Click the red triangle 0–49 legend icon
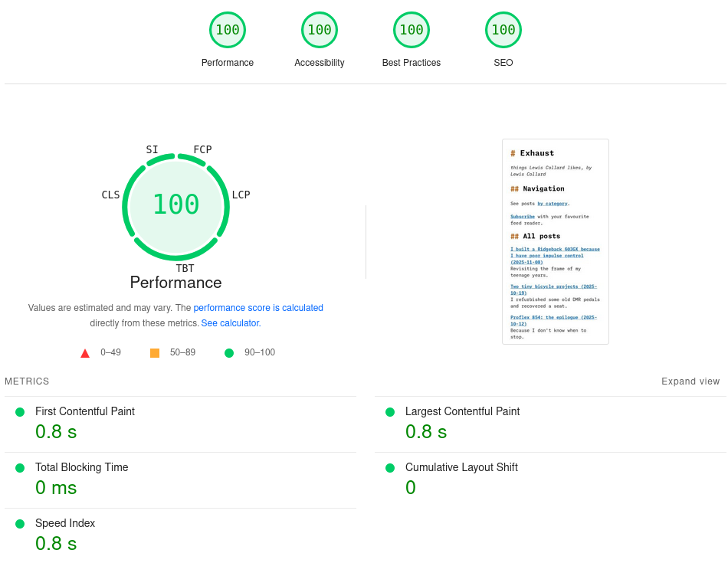Viewport: 728px width, 563px height. coord(85,353)
